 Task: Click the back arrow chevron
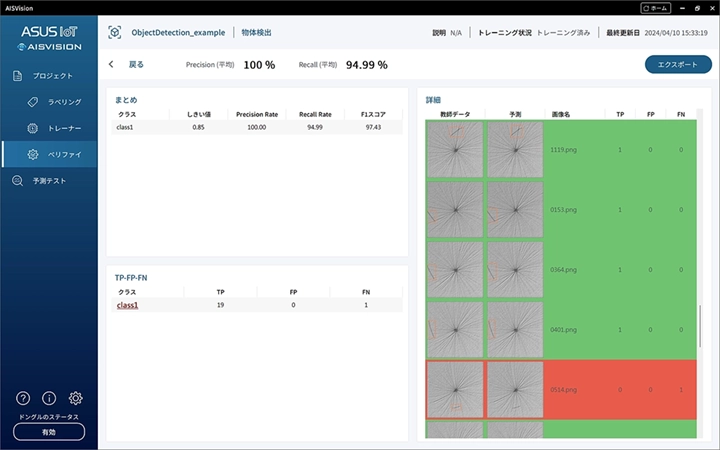click(111, 64)
